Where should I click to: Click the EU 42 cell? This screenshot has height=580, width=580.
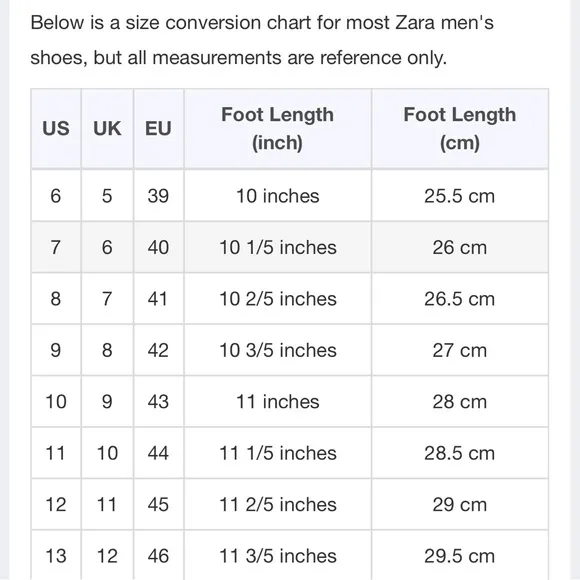(158, 350)
